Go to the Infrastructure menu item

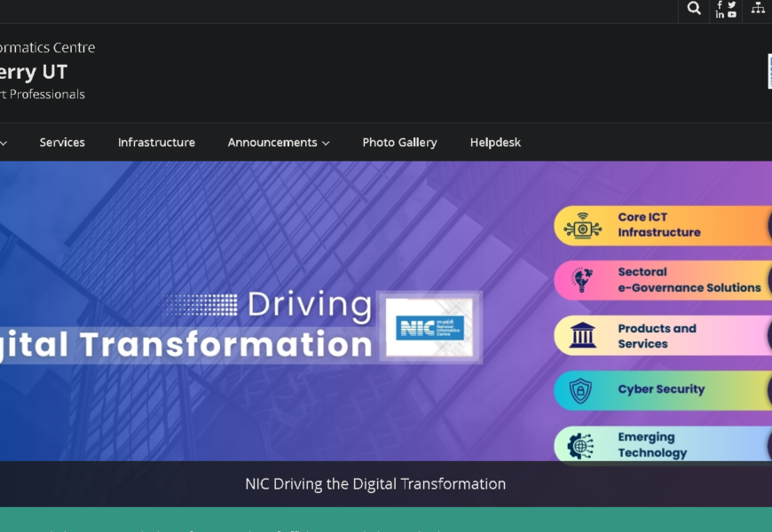click(156, 143)
